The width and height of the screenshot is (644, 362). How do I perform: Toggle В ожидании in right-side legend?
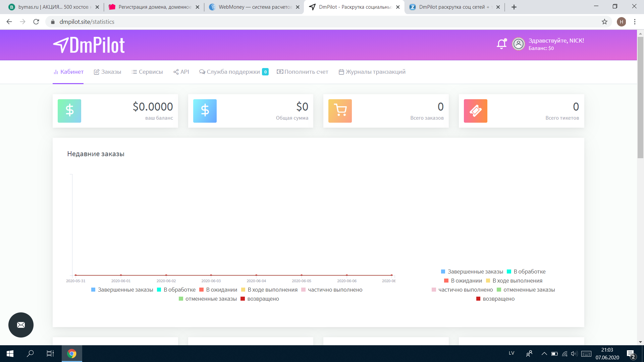(x=463, y=281)
